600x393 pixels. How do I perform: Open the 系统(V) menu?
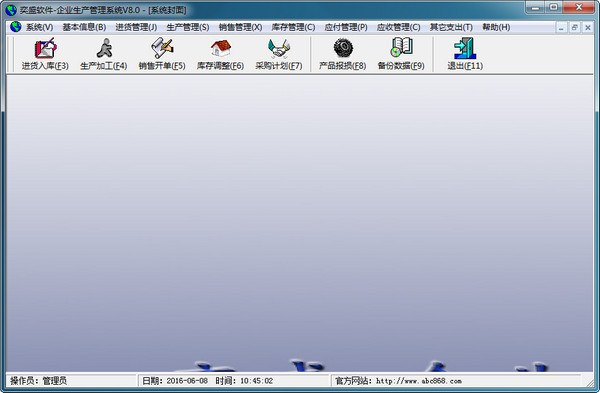39,27
